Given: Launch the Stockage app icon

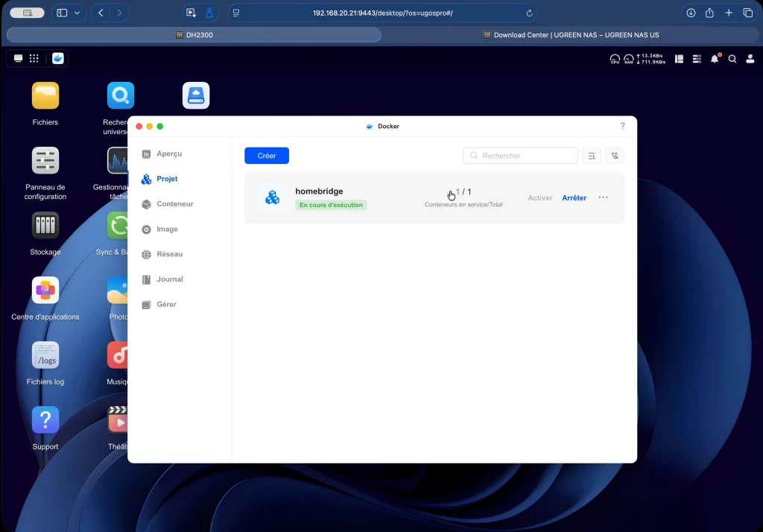Looking at the screenshot, I should tap(45, 226).
